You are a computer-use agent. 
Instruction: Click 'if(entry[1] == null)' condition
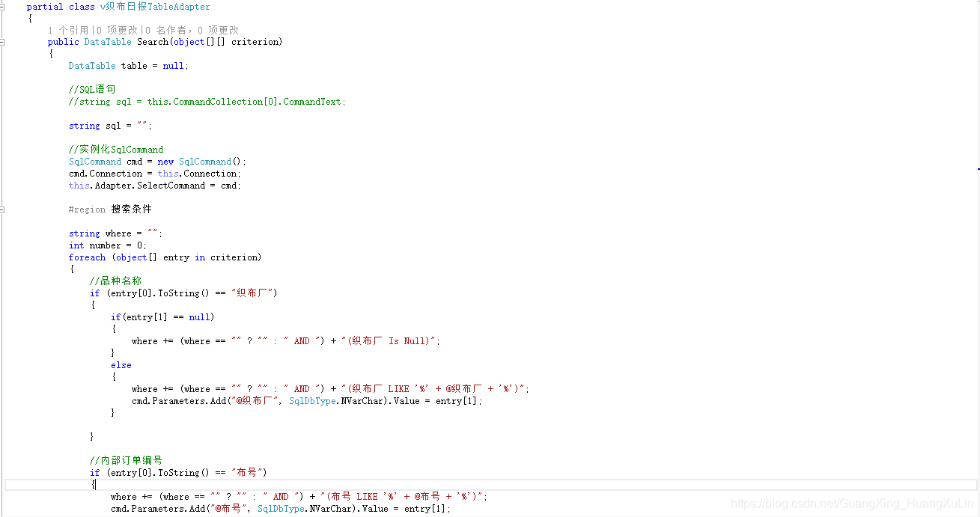(162, 317)
